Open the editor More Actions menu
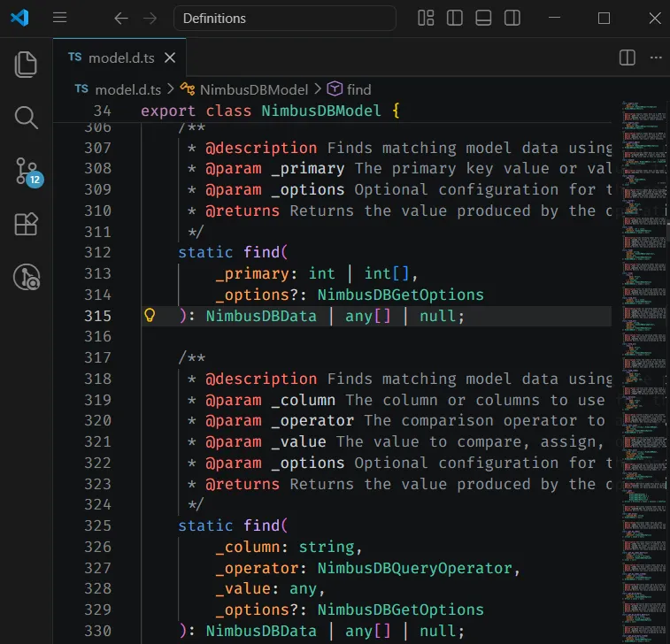This screenshot has width=670, height=644. coord(656,57)
